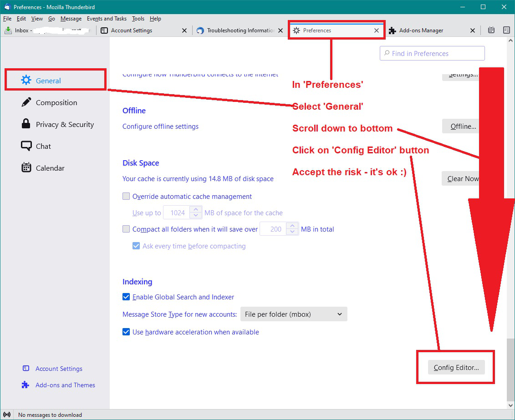Close the Troubleshooting Information tab

(x=280, y=30)
